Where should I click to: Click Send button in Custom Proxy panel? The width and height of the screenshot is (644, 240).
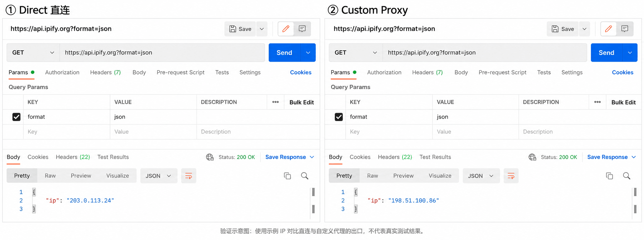click(x=606, y=53)
